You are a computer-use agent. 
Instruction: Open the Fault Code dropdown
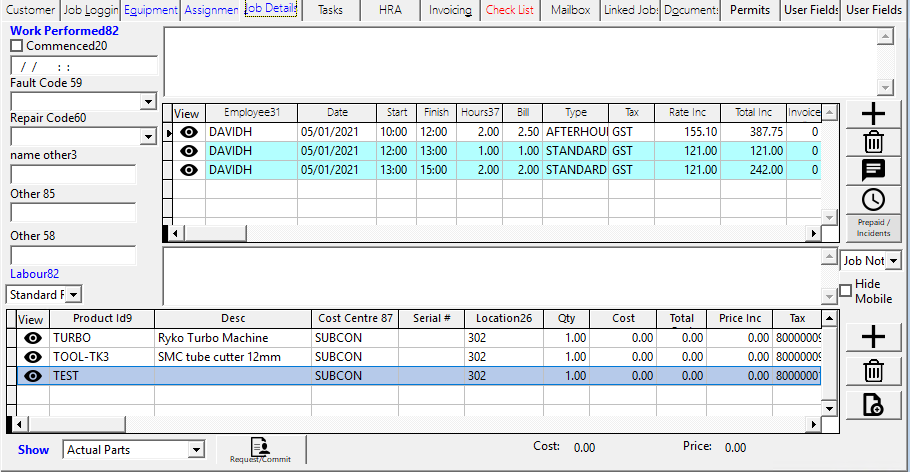(148, 101)
